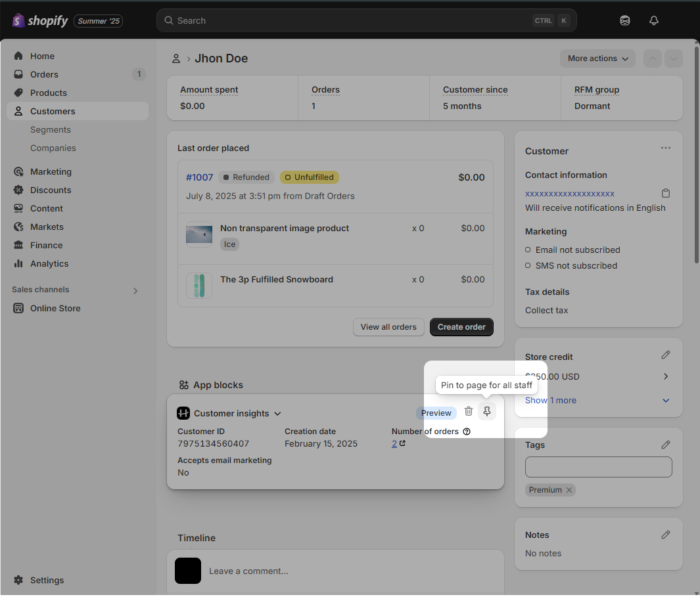Image resolution: width=700 pixels, height=599 pixels.
Task: Expand Sales channels section
Action: 135,290
